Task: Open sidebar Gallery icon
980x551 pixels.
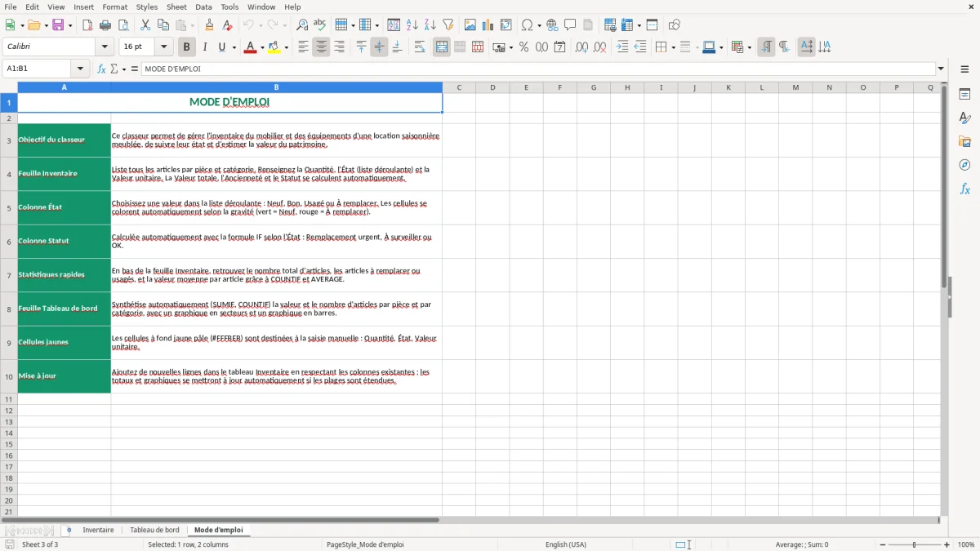Action: pos(964,142)
